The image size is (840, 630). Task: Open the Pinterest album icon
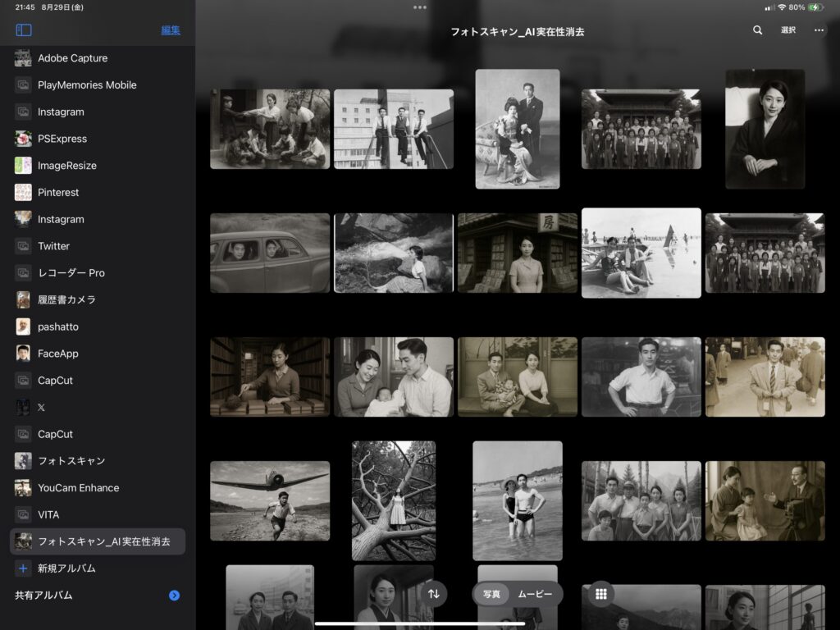point(23,192)
